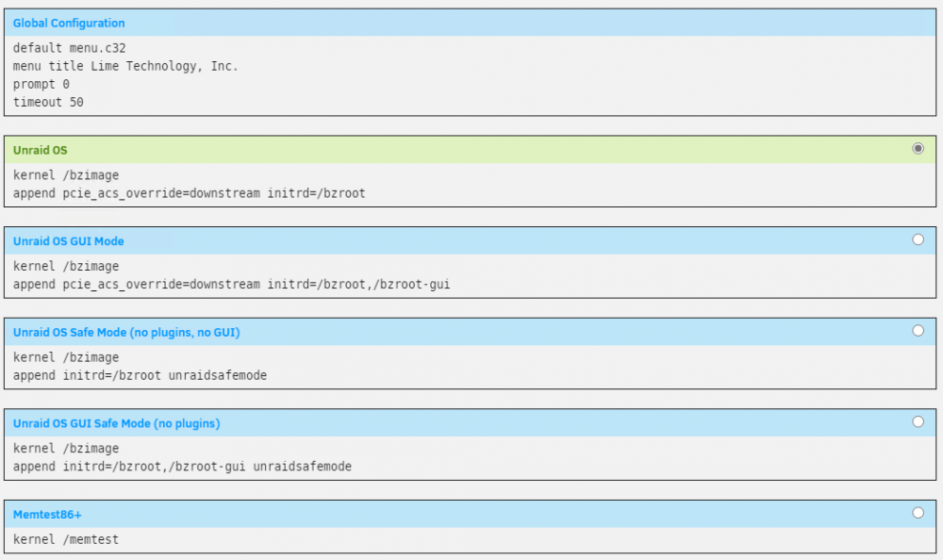Click the 'prompt 0' line
Image resolution: width=943 pixels, height=560 pixels.
(x=41, y=84)
